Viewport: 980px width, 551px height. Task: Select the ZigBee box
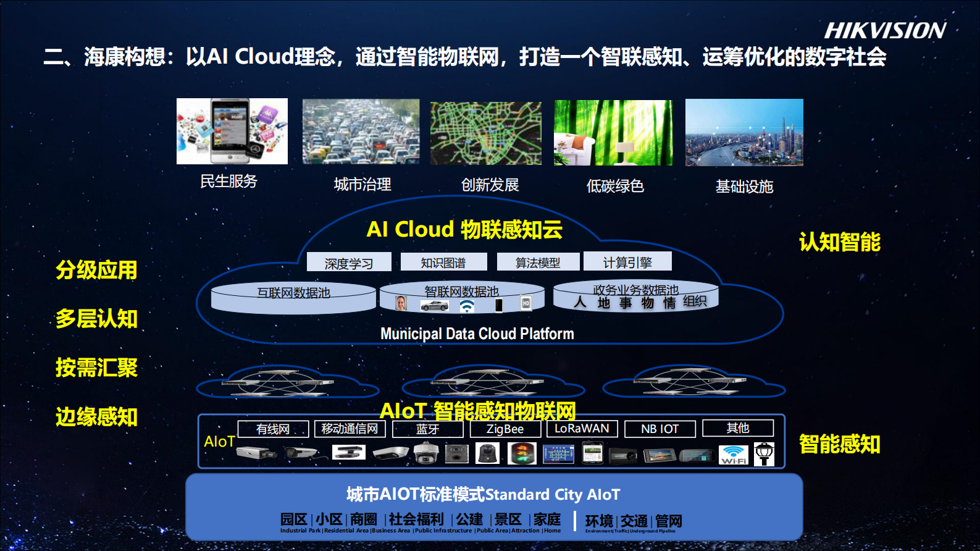click(x=505, y=429)
